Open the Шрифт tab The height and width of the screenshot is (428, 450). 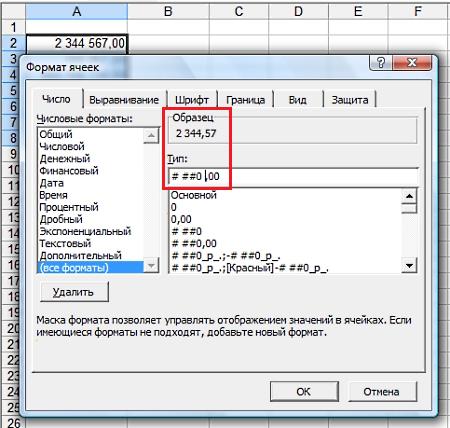(192, 100)
